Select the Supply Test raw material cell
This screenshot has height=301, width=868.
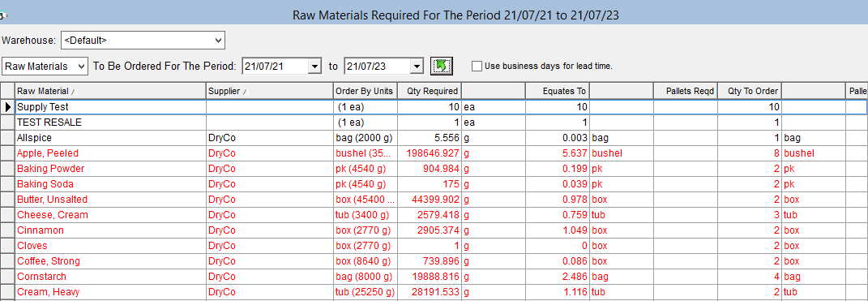[x=110, y=107]
